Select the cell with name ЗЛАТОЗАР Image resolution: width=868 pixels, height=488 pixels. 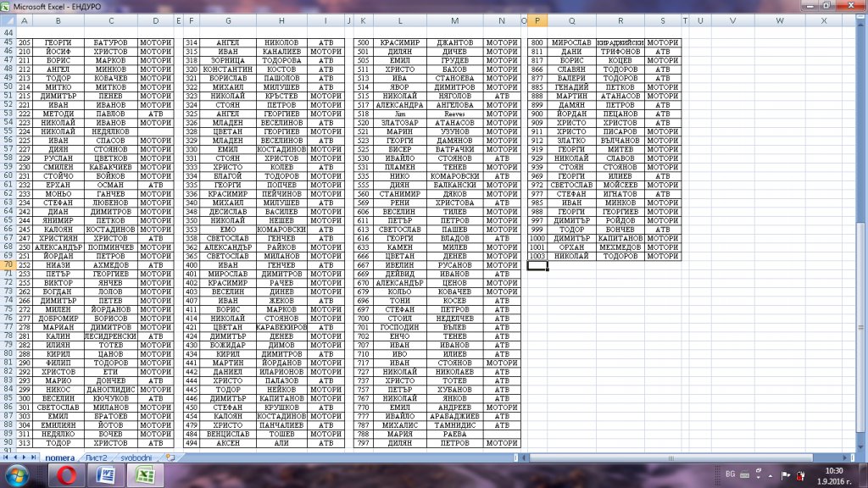(400, 123)
